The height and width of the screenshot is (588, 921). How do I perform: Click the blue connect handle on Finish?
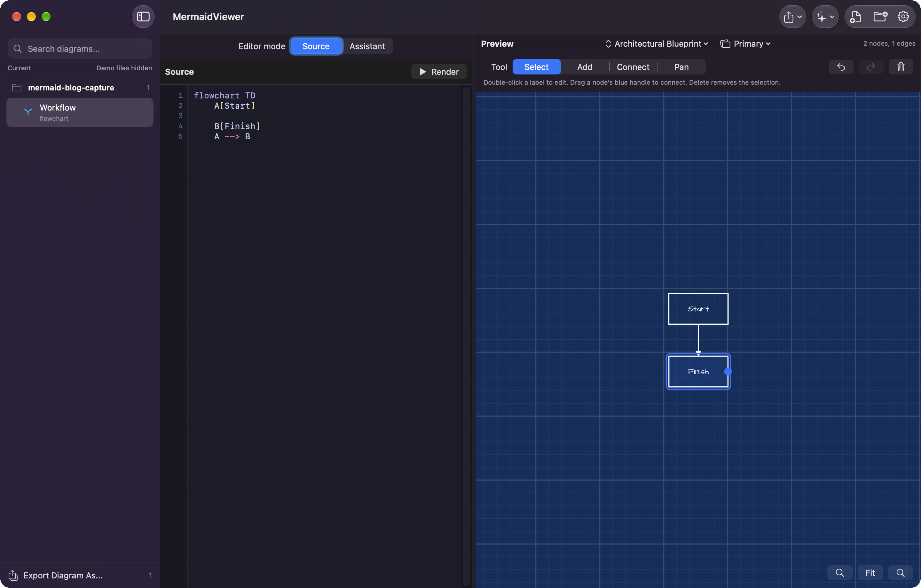[728, 371]
